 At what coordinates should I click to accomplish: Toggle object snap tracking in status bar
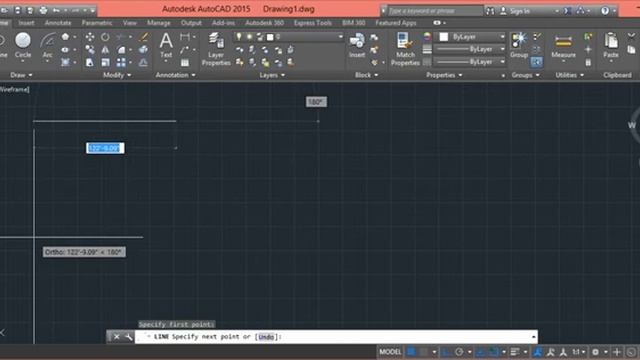point(481,351)
